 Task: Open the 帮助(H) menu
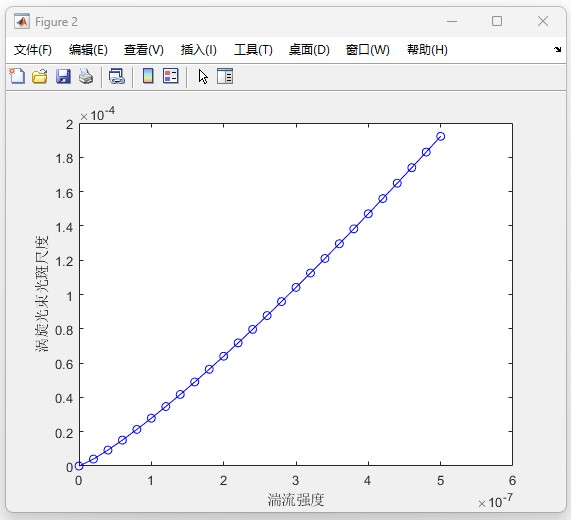point(427,50)
